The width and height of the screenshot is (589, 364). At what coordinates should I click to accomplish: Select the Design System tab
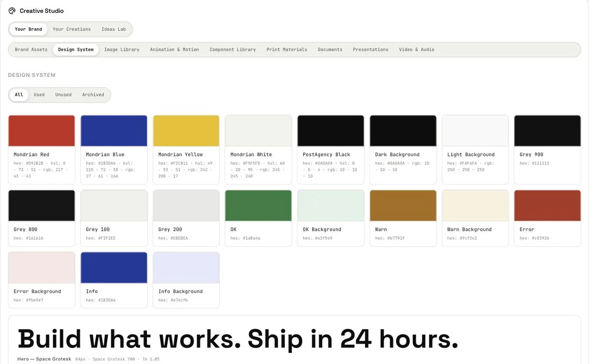(76, 50)
